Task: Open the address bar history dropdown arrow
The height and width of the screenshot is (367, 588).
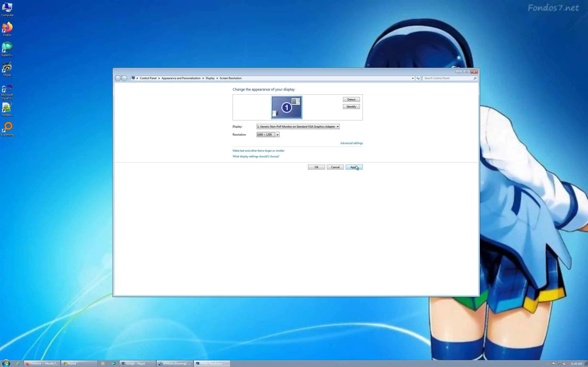Action: [413, 78]
